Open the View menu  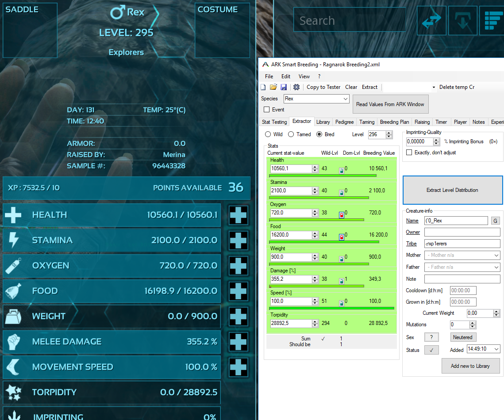pyautogui.click(x=304, y=76)
